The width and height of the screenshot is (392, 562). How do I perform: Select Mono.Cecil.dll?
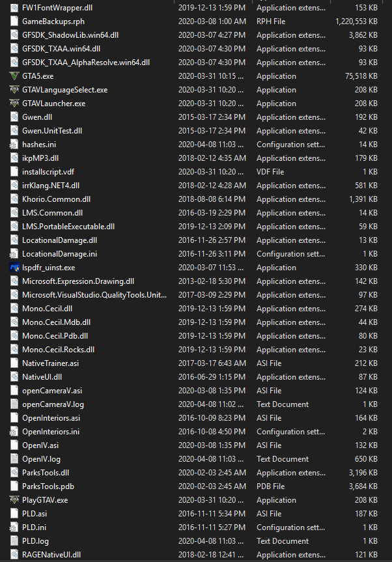click(48, 309)
